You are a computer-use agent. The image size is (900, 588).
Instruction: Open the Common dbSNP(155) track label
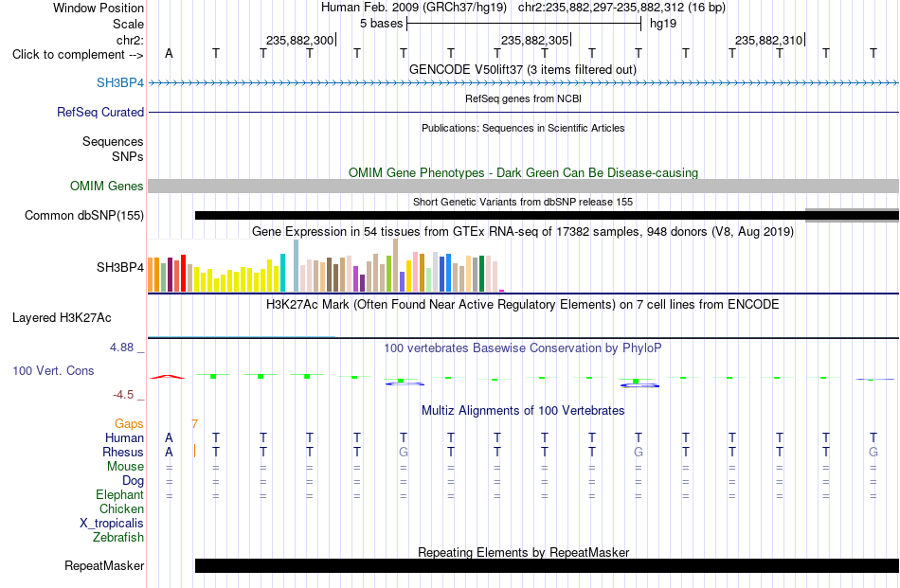pos(84,215)
